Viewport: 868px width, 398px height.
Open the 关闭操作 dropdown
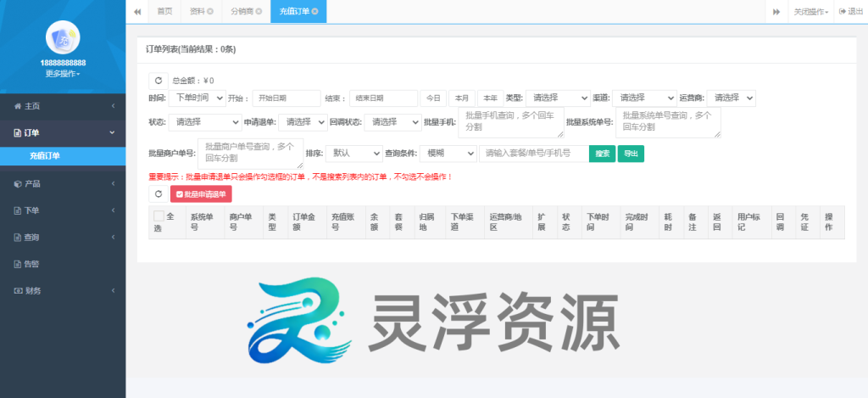tap(811, 12)
